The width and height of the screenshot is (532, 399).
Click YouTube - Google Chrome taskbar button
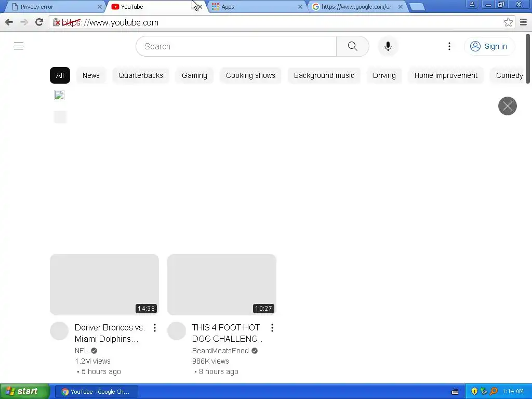tap(96, 392)
